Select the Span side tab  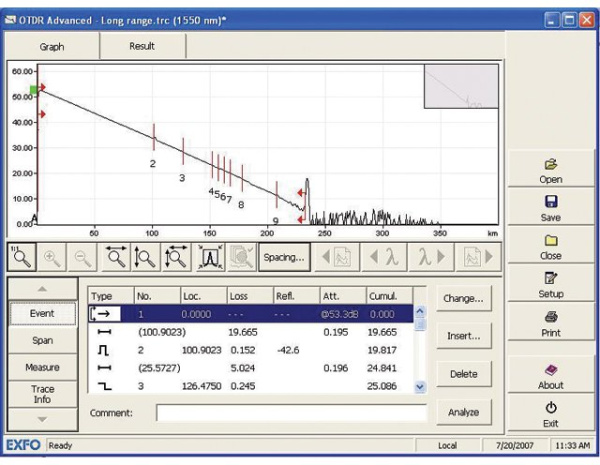(x=42, y=340)
